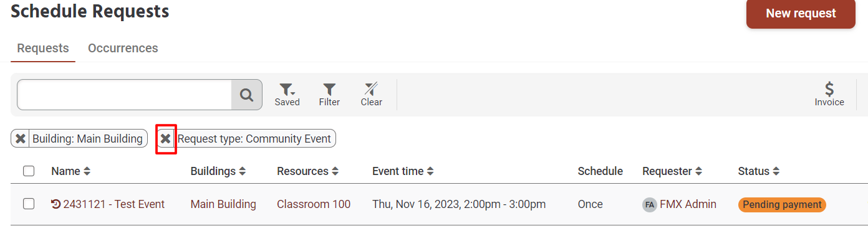868x246 pixels.
Task: Check the box for the Test Event row
Action: [x=29, y=204]
